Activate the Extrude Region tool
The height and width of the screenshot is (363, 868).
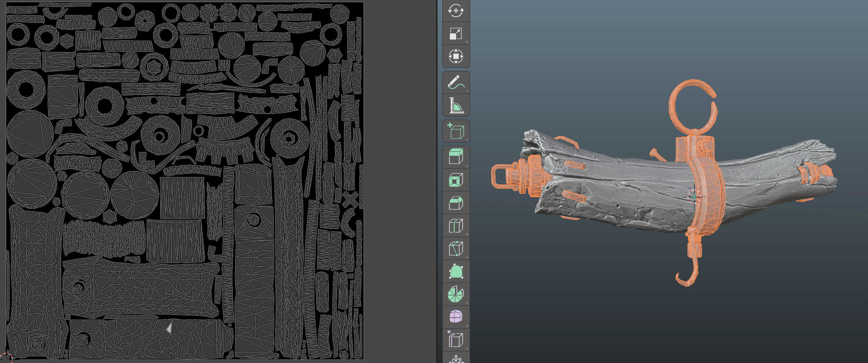[x=456, y=157]
